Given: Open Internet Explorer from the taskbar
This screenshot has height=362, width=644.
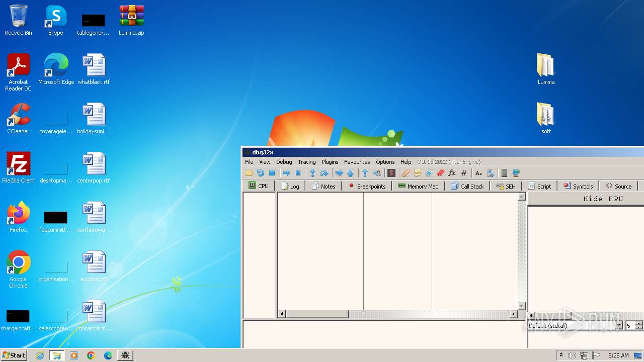Looking at the screenshot, I should (40, 355).
